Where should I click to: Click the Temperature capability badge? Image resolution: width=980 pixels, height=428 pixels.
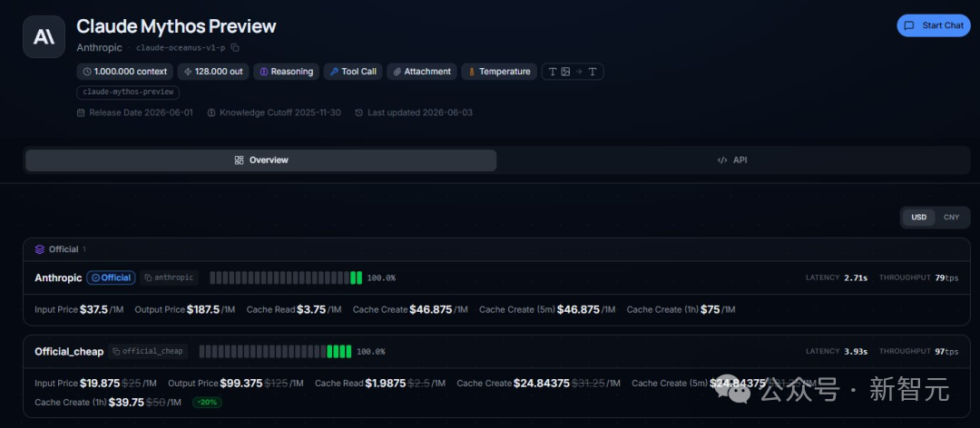click(499, 72)
